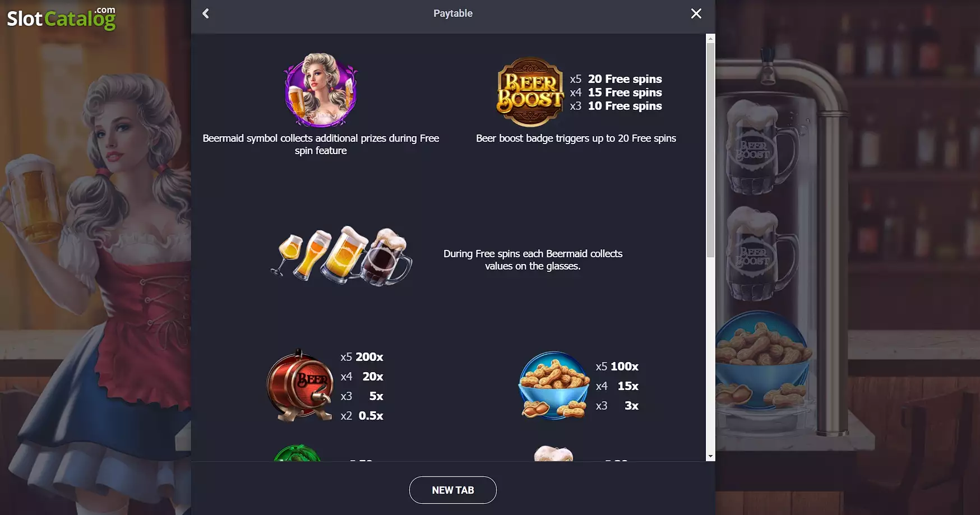
Task: Click the paytable vertical scrollbar thumb
Action: tap(710, 150)
